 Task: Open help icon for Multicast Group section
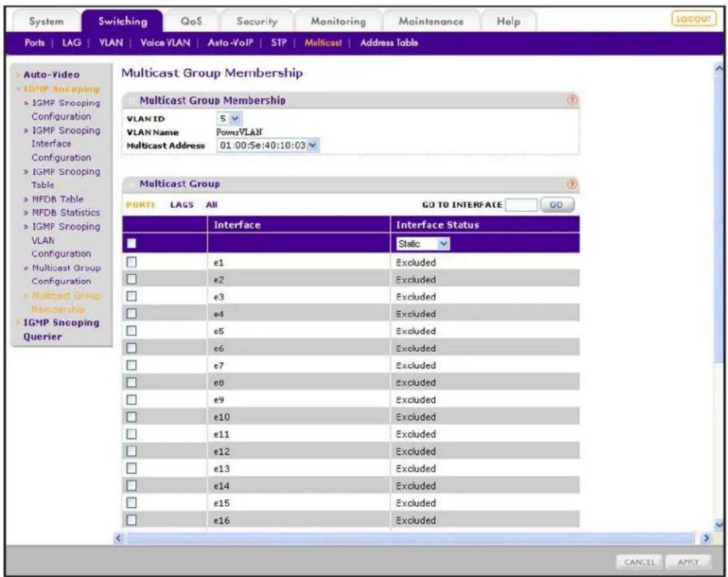tap(572, 184)
